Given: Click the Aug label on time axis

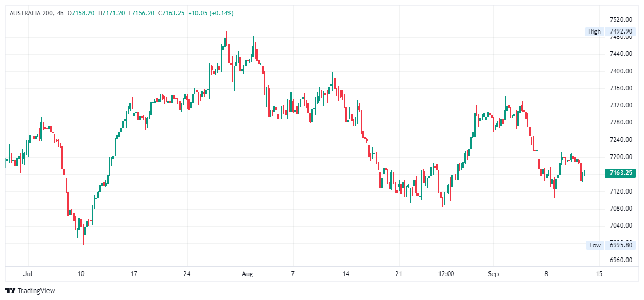Looking at the screenshot, I should (x=247, y=274).
